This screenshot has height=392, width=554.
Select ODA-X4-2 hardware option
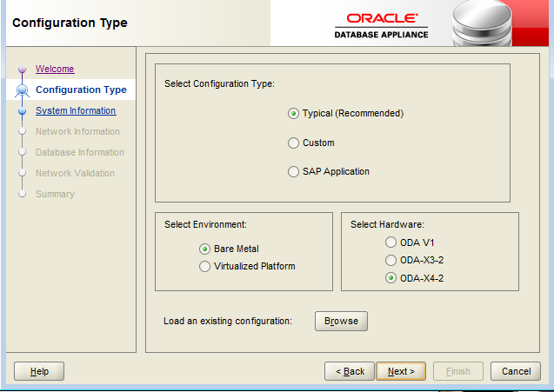click(x=390, y=278)
